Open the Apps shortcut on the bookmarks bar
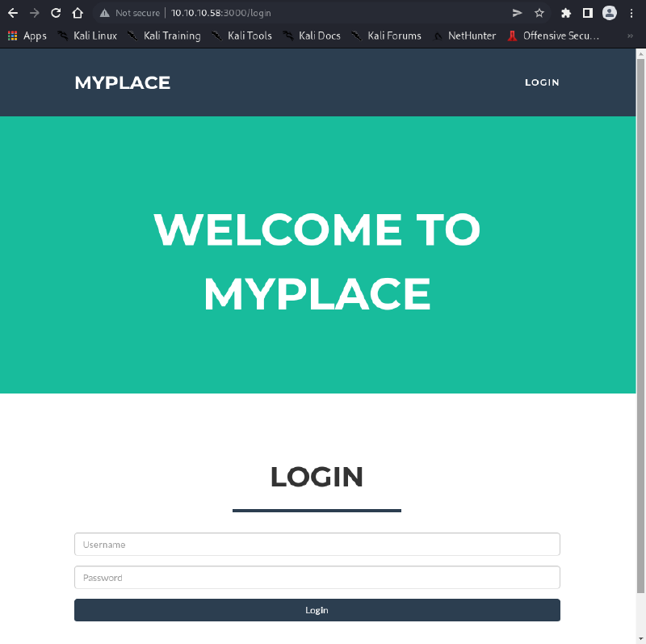 [x=26, y=36]
